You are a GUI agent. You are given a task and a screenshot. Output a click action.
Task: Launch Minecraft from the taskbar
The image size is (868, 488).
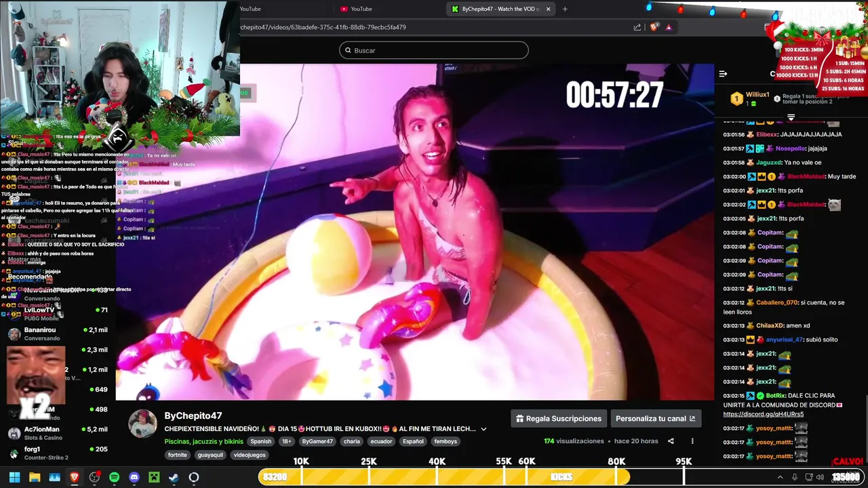click(x=154, y=477)
